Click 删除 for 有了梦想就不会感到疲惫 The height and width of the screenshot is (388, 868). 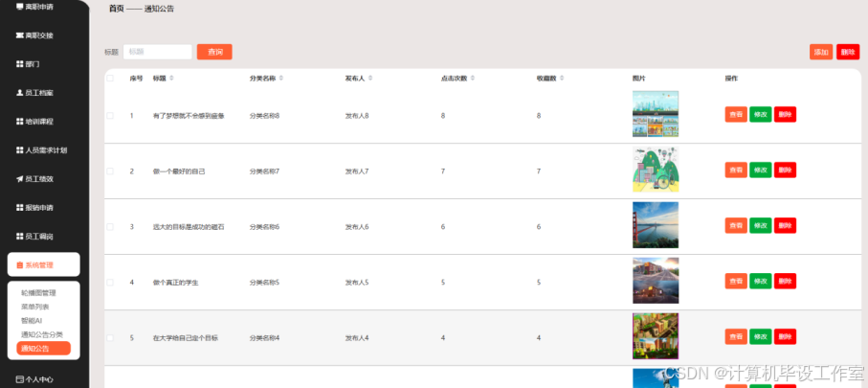[x=785, y=115]
